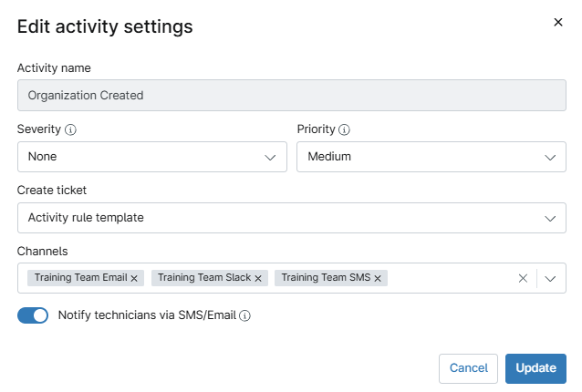Remove the Training Team Email chip
The height and width of the screenshot is (392, 582).
point(134,278)
